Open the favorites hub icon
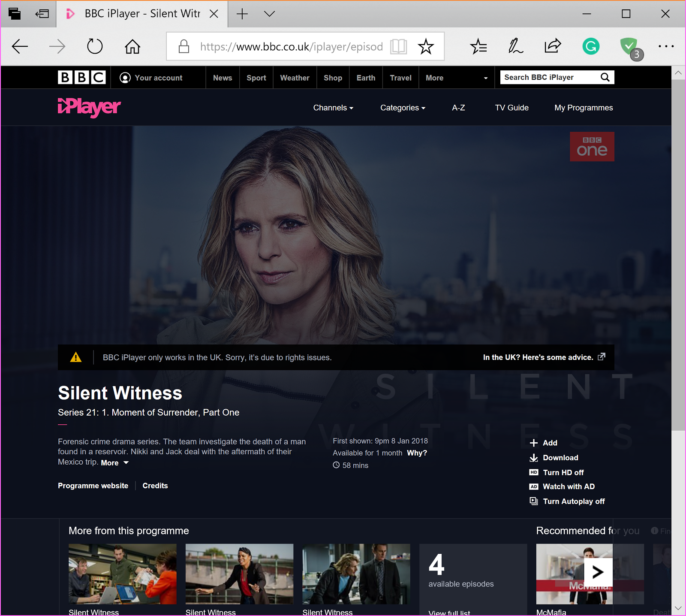 click(x=478, y=46)
